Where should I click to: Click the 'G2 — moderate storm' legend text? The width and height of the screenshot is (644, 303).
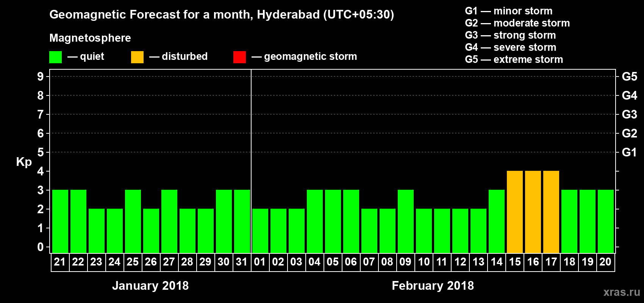(x=517, y=23)
